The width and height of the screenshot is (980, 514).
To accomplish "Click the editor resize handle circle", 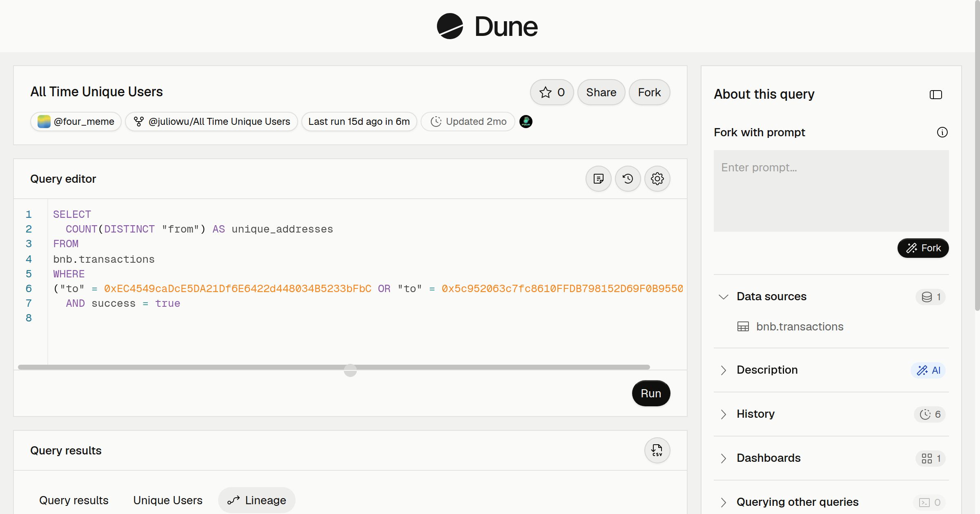I will (350, 370).
